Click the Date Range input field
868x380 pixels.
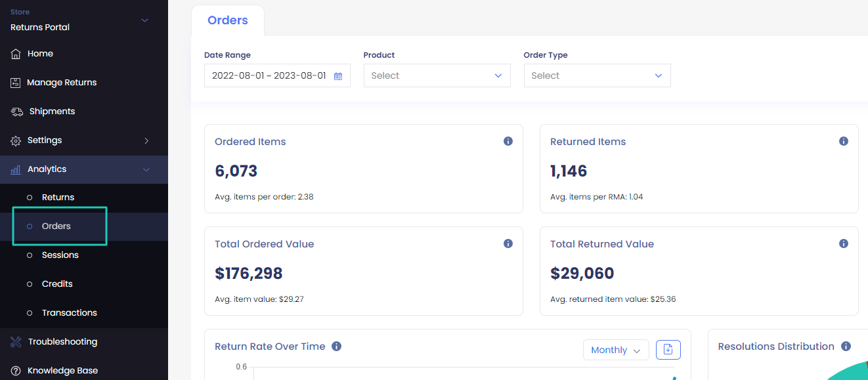point(269,75)
